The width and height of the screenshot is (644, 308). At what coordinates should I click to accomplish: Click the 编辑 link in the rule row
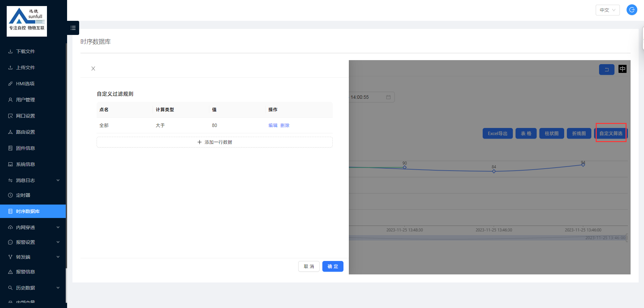click(273, 125)
